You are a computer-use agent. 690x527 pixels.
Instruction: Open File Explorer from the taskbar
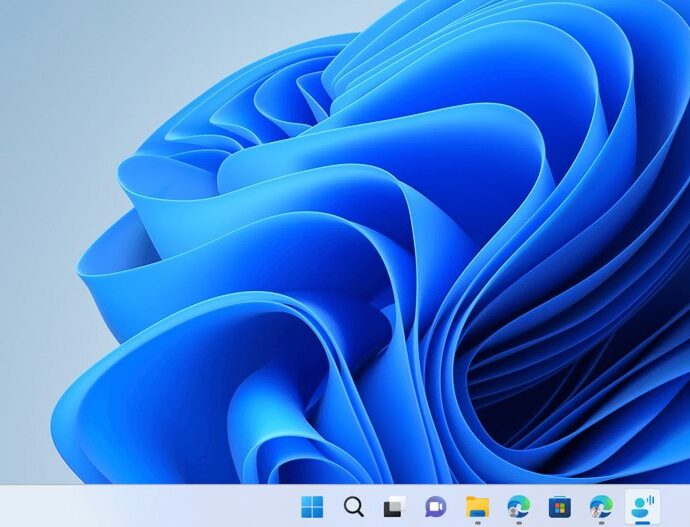(477, 506)
